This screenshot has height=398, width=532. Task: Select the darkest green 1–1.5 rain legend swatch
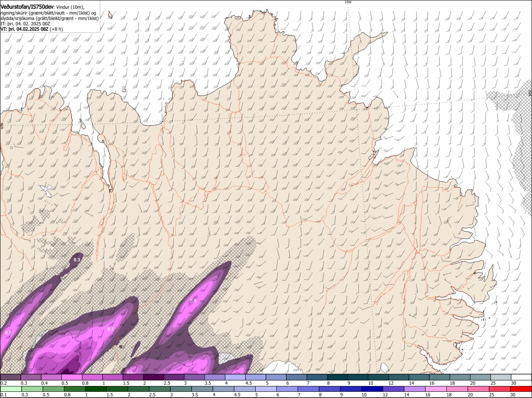click(x=96, y=389)
